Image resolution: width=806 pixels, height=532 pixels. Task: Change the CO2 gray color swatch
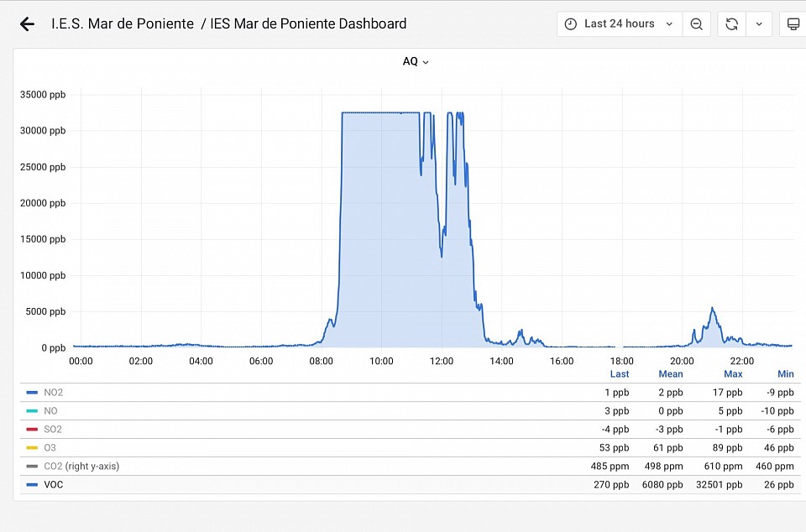click(x=32, y=467)
